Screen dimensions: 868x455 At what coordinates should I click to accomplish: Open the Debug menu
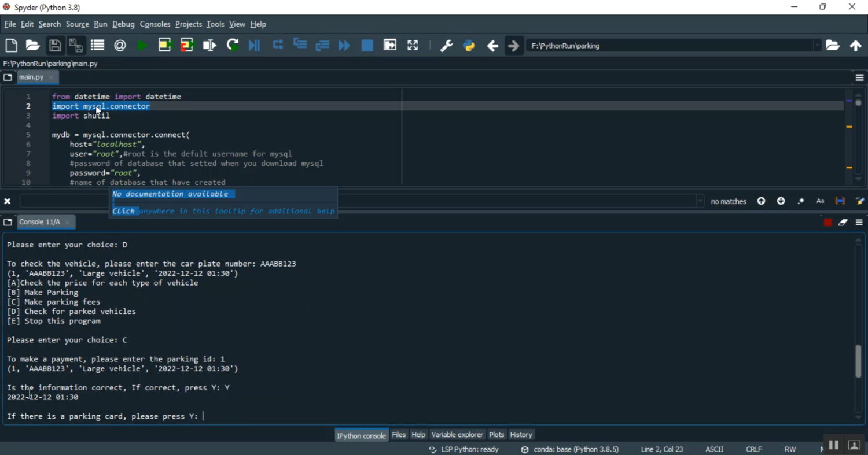(x=123, y=24)
